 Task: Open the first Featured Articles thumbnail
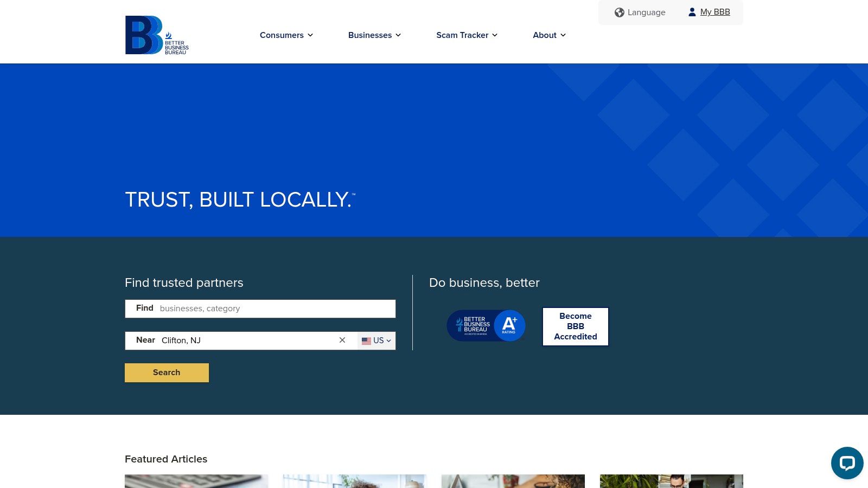(196, 481)
